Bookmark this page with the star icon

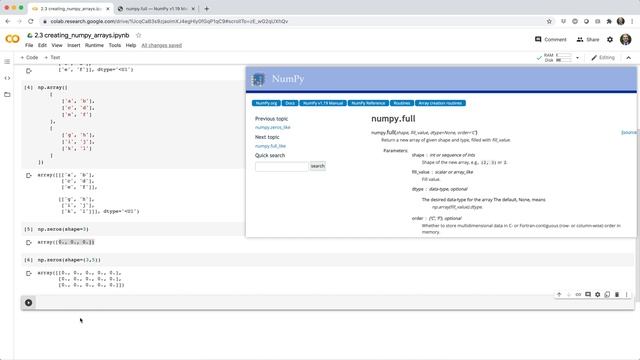click(x=549, y=21)
